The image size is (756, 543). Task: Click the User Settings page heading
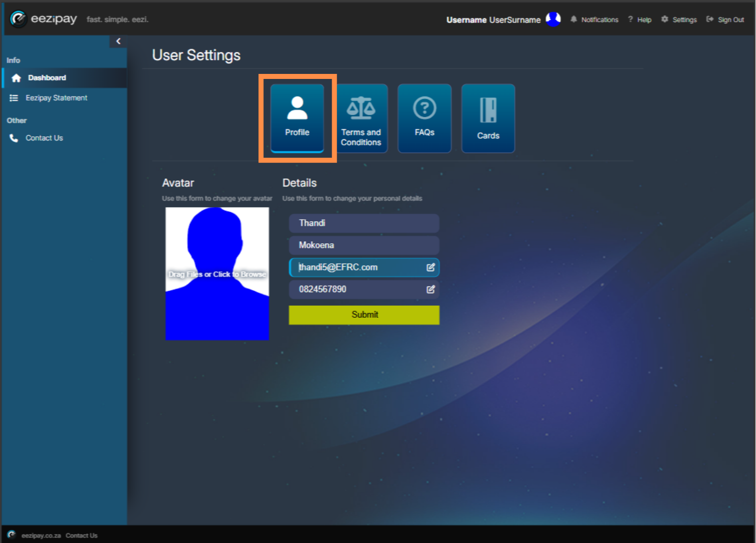[x=197, y=55]
